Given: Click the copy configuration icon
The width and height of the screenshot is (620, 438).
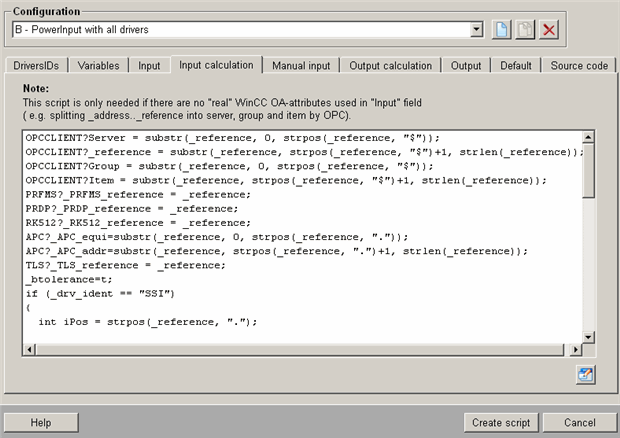Looking at the screenshot, I should tap(526, 30).
